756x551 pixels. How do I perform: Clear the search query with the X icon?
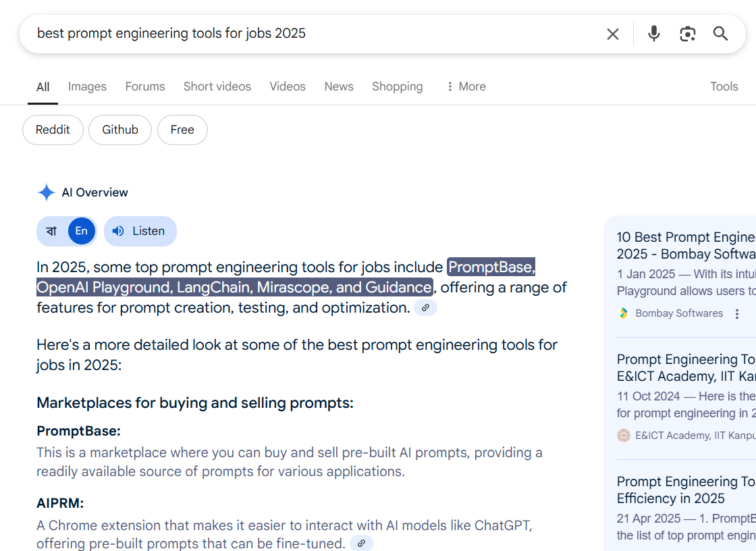612,34
